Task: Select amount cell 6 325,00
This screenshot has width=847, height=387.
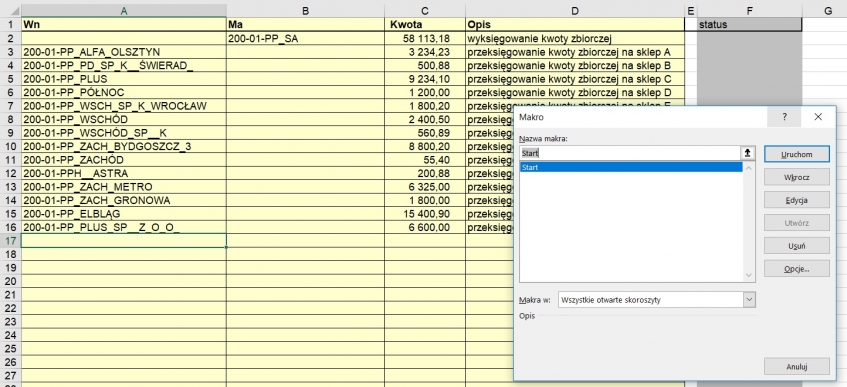Action: click(425, 187)
